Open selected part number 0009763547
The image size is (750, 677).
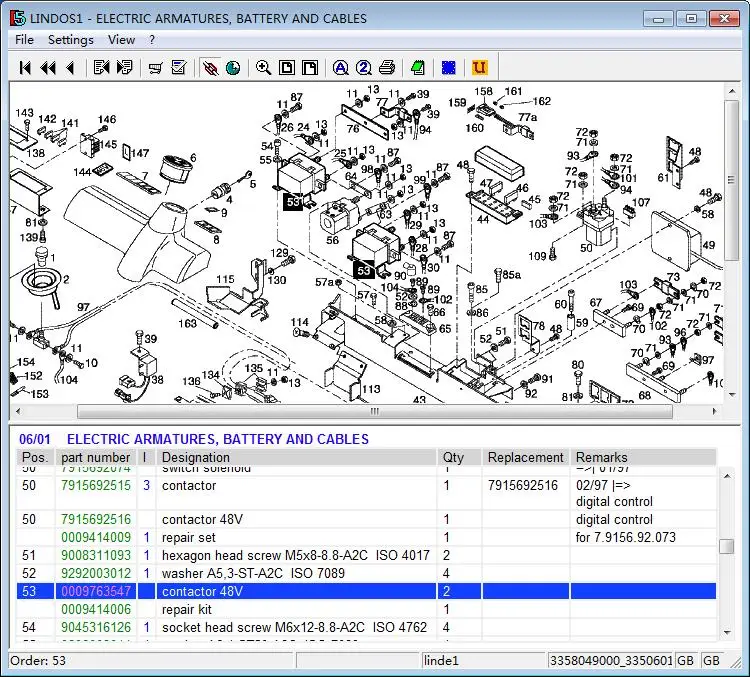tap(96, 591)
